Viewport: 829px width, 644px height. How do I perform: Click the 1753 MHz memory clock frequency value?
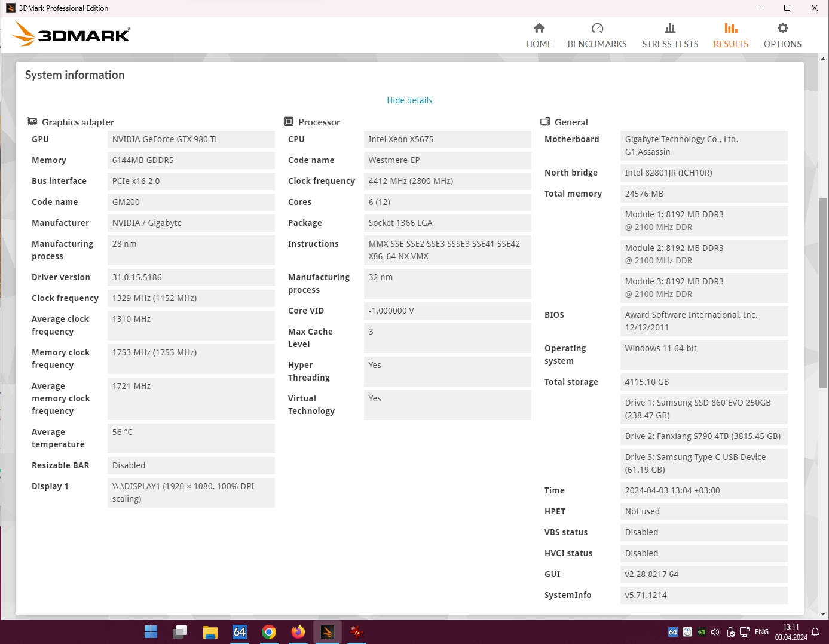[x=191, y=358]
